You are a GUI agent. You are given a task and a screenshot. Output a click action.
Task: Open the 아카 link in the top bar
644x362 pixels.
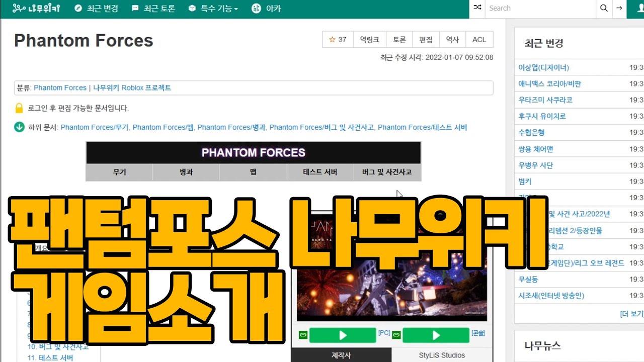266,9
